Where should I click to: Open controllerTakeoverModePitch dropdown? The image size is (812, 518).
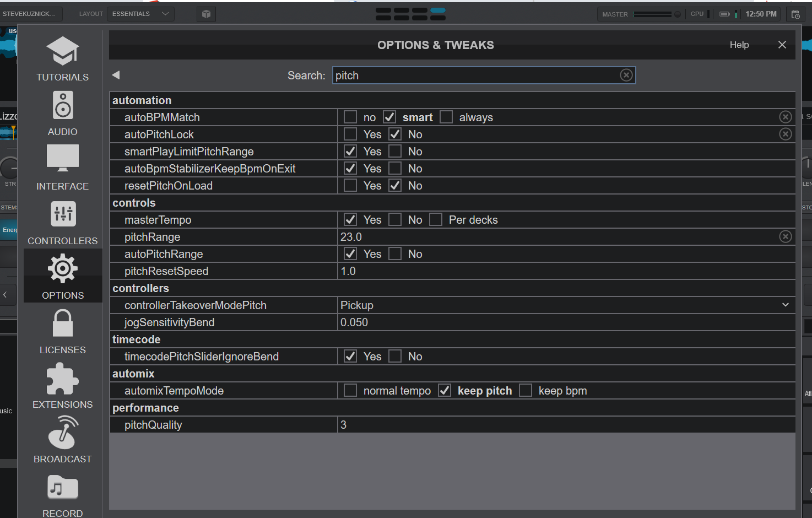(x=566, y=305)
